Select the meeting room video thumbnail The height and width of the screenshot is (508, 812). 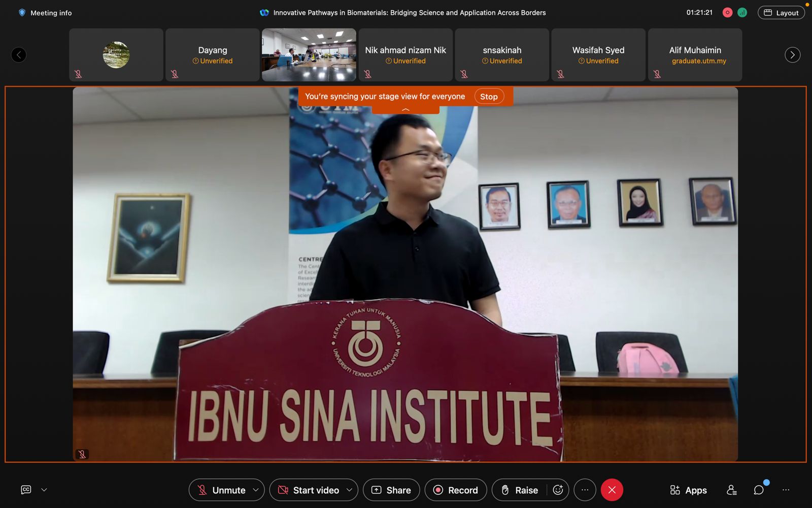[309, 55]
